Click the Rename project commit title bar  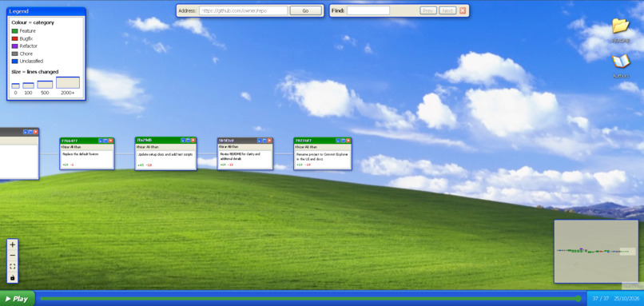click(x=323, y=141)
